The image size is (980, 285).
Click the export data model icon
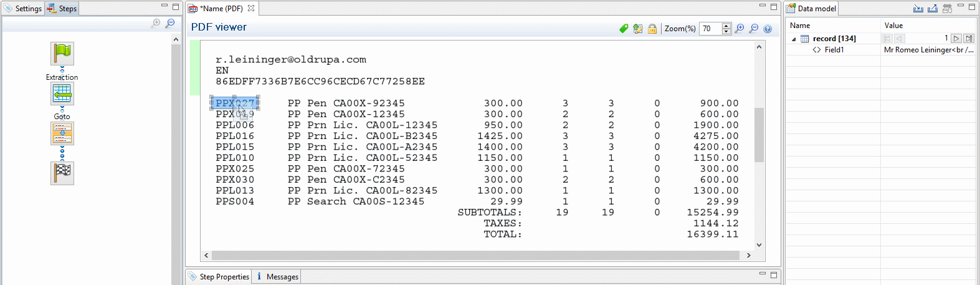(x=932, y=9)
